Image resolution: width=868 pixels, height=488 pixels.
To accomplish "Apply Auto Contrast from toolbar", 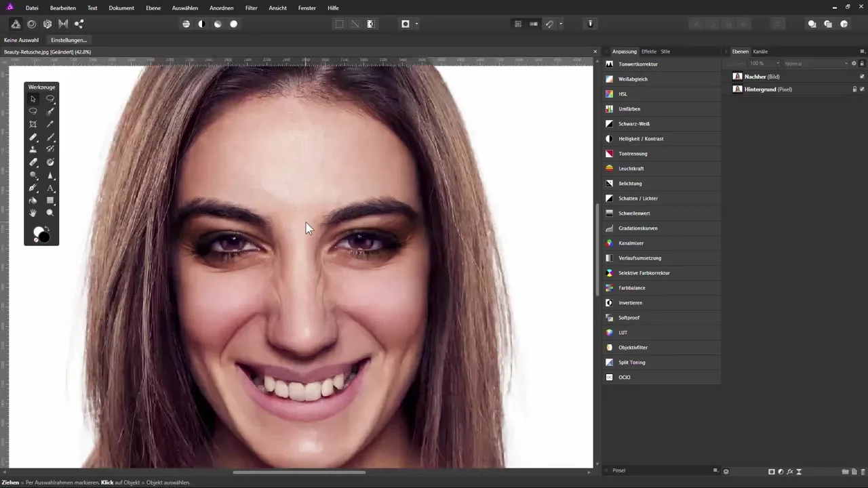I will pos(201,24).
